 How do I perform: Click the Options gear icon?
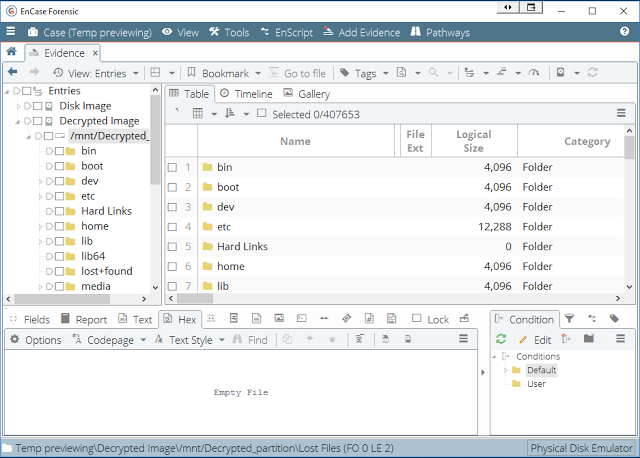click(x=15, y=339)
